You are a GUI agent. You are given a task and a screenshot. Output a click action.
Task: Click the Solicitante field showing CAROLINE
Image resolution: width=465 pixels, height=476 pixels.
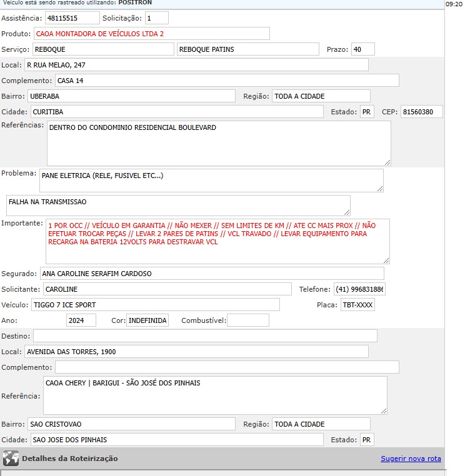tap(167, 289)
